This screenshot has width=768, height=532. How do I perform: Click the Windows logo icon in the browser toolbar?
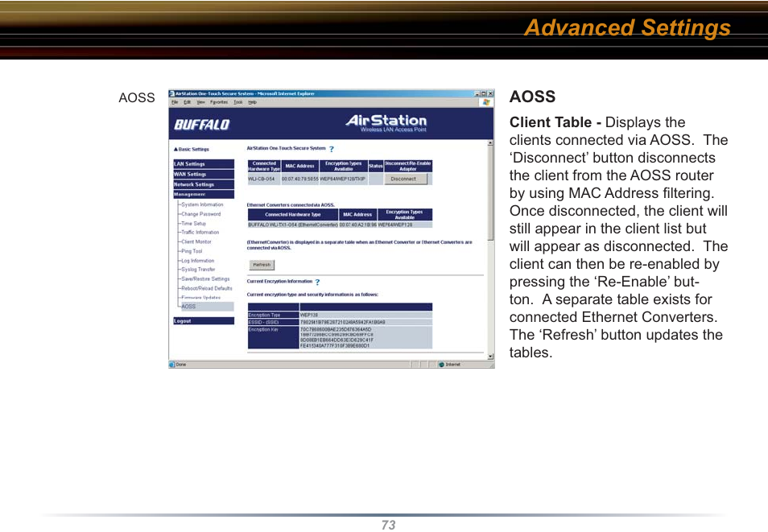click(x=486, y=102)
